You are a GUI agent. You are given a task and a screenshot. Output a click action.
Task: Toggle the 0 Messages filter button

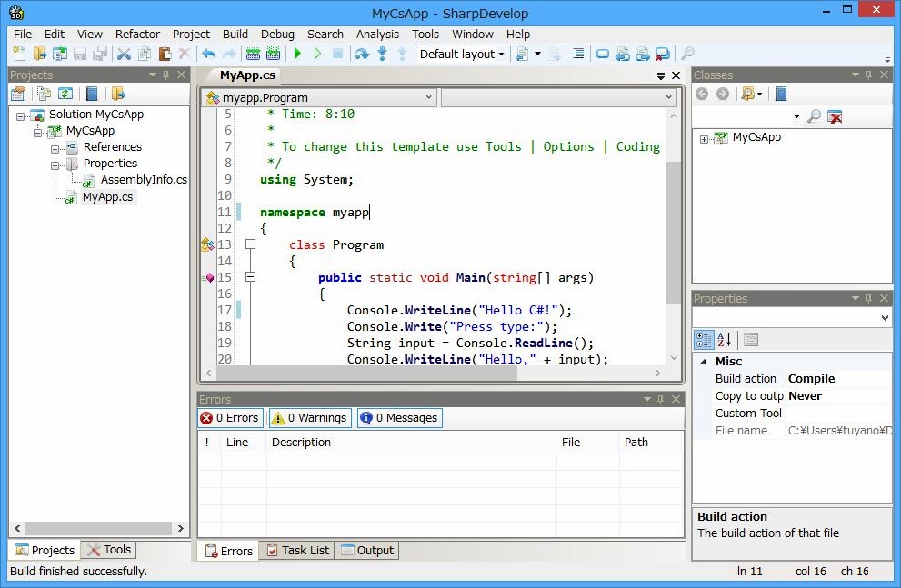coord(399,418)
